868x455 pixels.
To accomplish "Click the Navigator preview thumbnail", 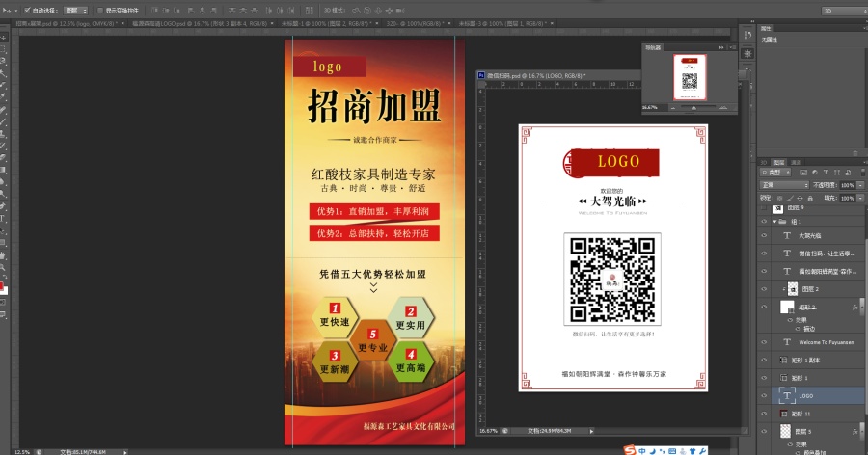I will click(690, 77).
